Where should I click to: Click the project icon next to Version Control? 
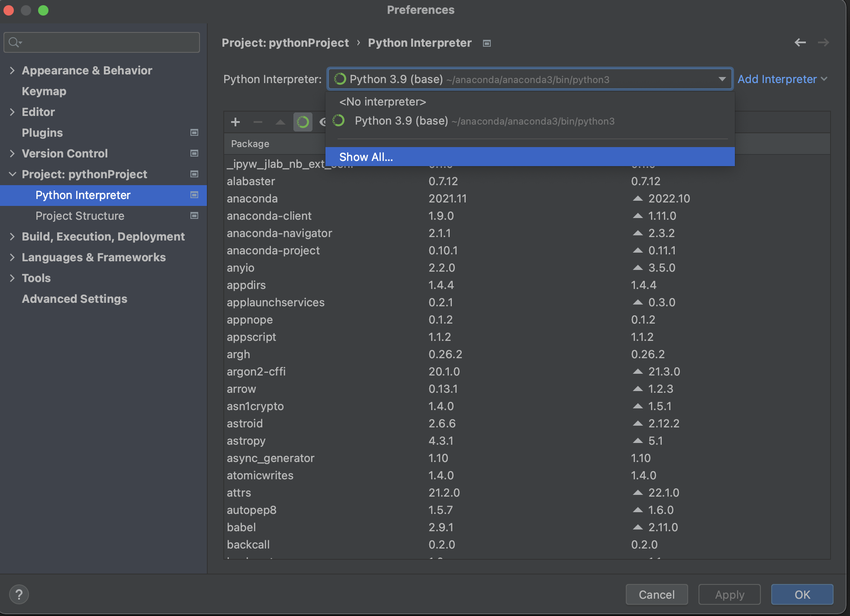[x=194, y=153]
